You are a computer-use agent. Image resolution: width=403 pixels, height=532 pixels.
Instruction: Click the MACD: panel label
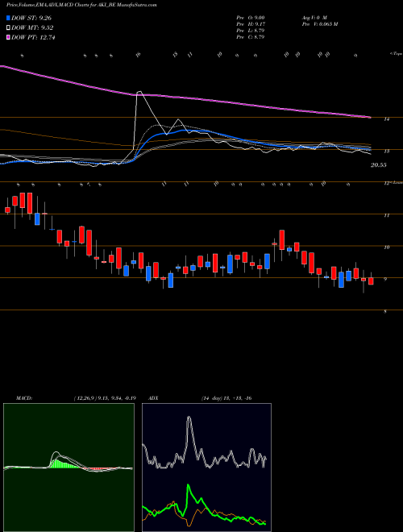click(x=23, y=398)
